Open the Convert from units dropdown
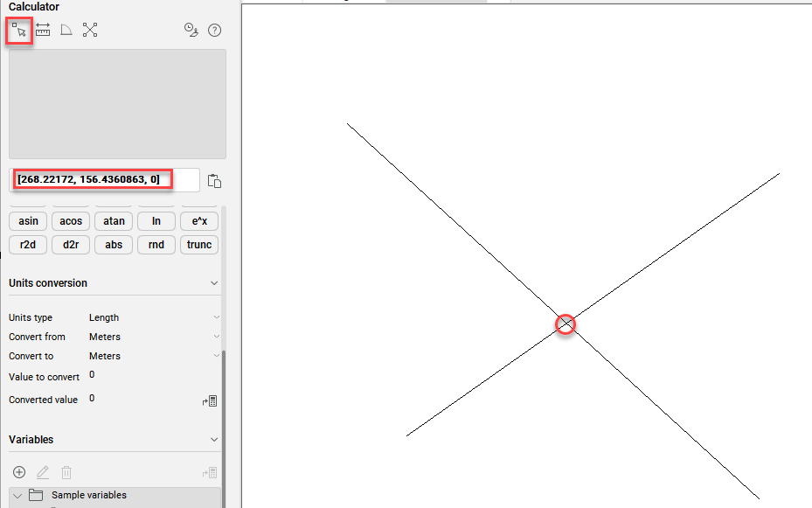Screen dimensions: 812x508 tap(153, 337)
